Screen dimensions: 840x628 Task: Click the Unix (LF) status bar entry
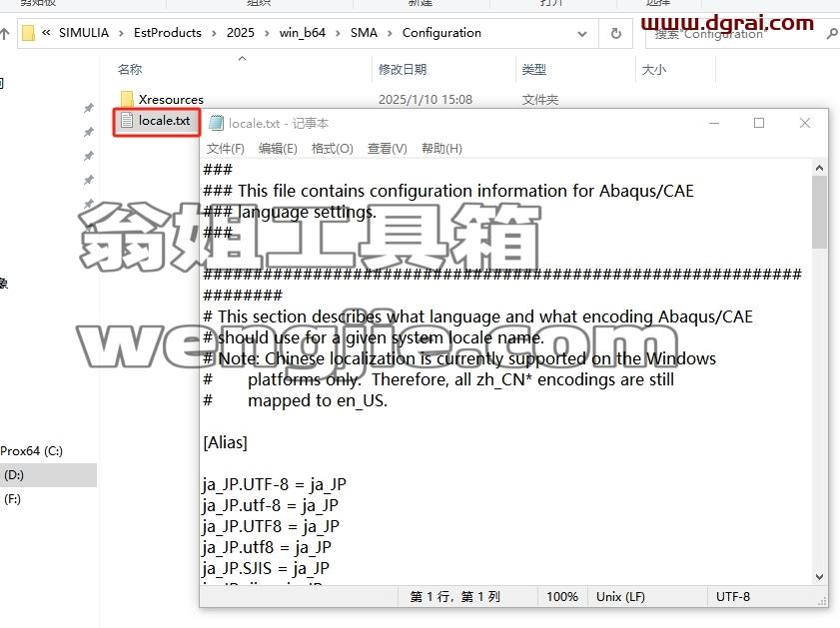click(620, 597)
